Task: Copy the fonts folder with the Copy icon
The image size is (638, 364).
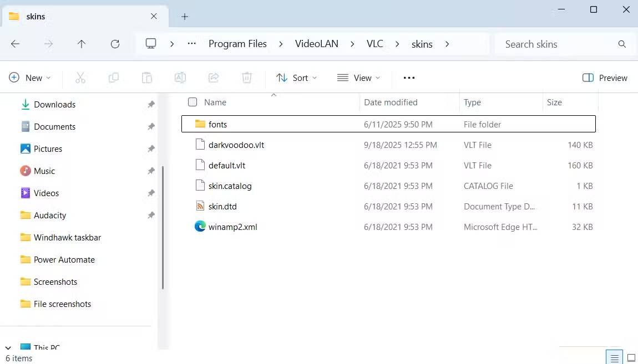Action: coord(114,78)
